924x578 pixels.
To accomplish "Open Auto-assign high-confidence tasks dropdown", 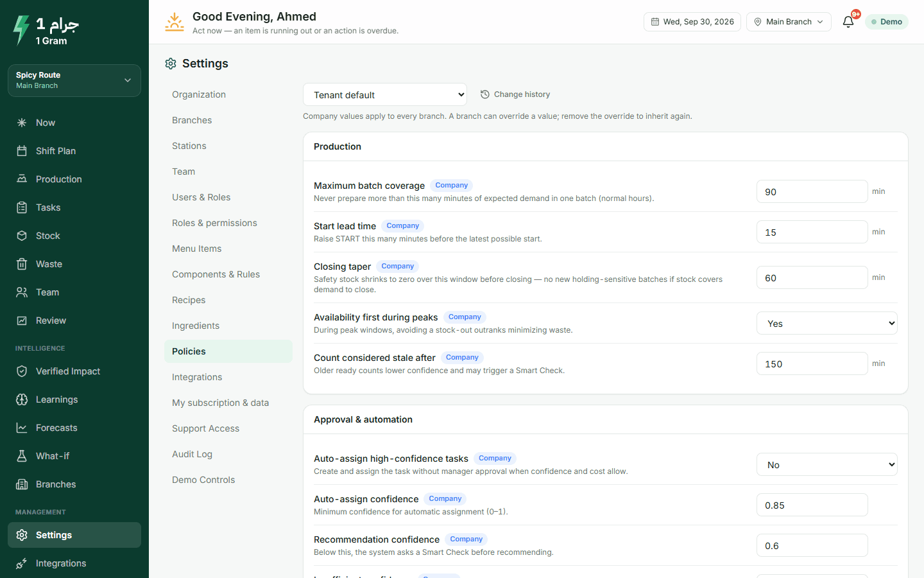I will click(827, 464).
